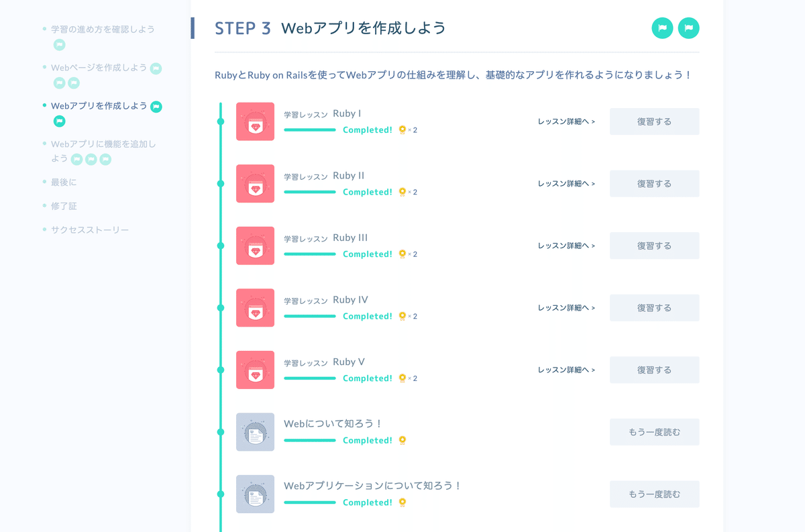Screen dimensions: 805x532
Task: Click the timeline dot beside Ruby IV
Action: tap(221, 307)
